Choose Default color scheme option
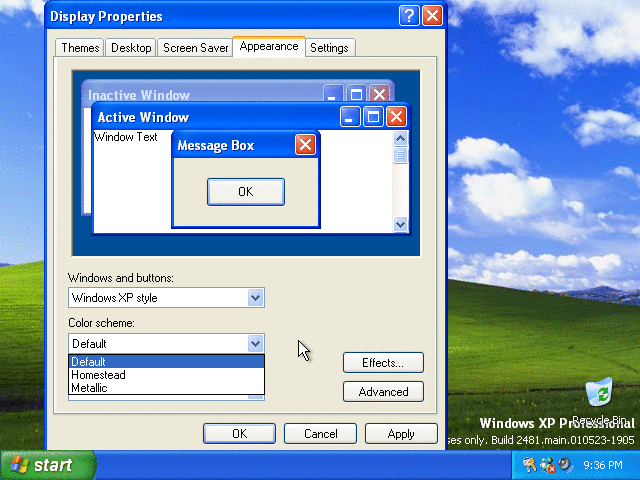This screenshot has height=480, width=640. coord(167,362)
